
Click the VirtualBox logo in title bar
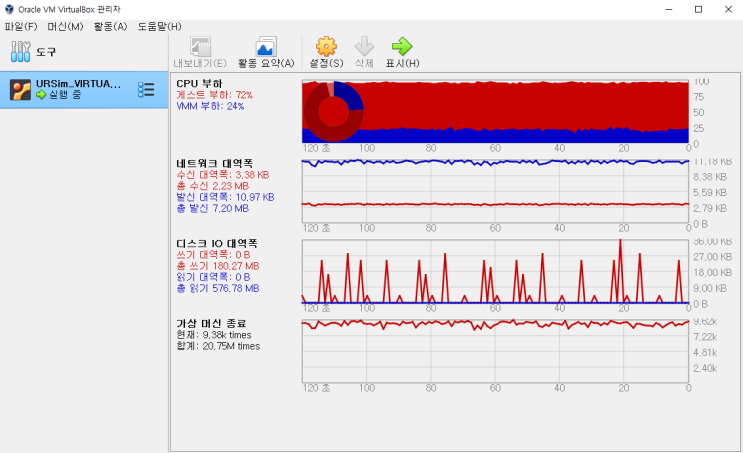coord(9,9)
